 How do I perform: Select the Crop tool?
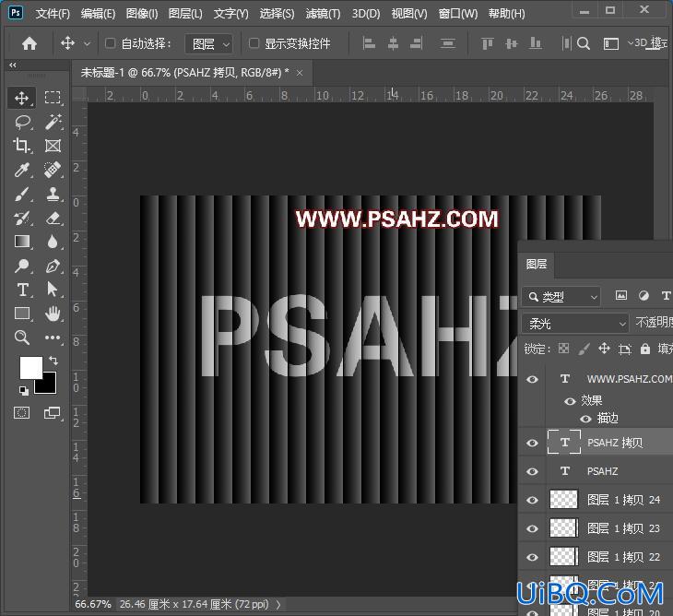[22, 146]
